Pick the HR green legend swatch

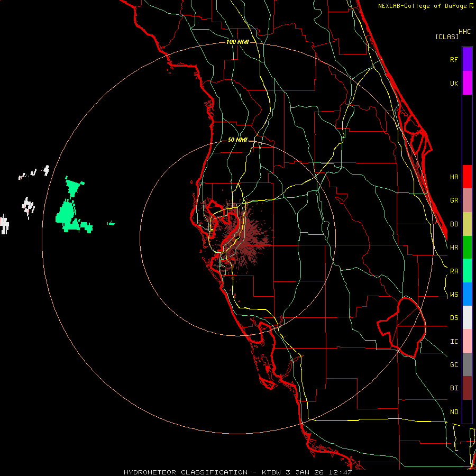pos(467,248)
